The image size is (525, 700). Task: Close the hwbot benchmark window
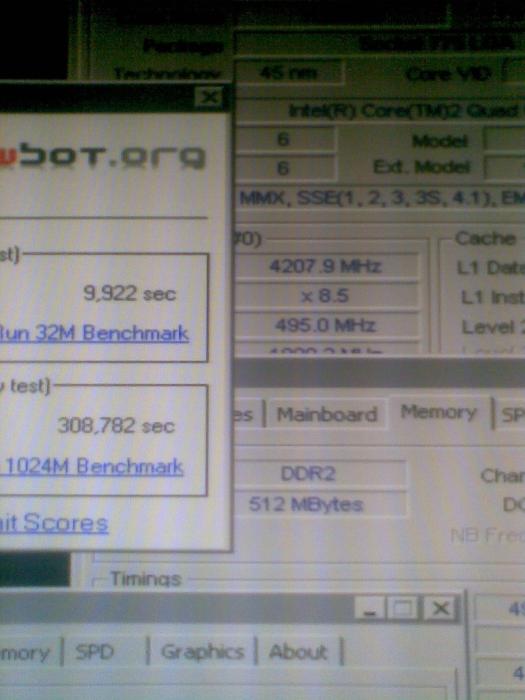[x=208, y=98]
